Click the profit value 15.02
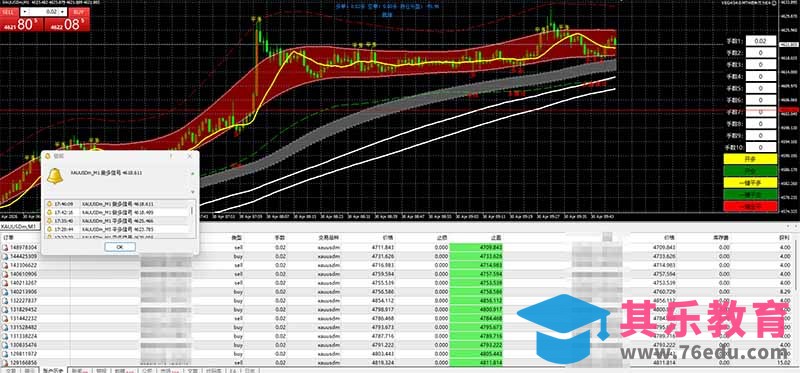 784,363
